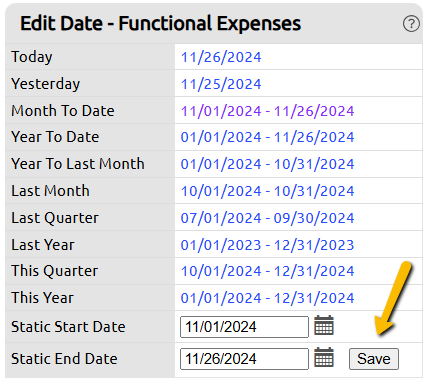This screenshot has width=428, height=388.
Task: Select the Today date 11/26/2024
Action: click(221, 57)
